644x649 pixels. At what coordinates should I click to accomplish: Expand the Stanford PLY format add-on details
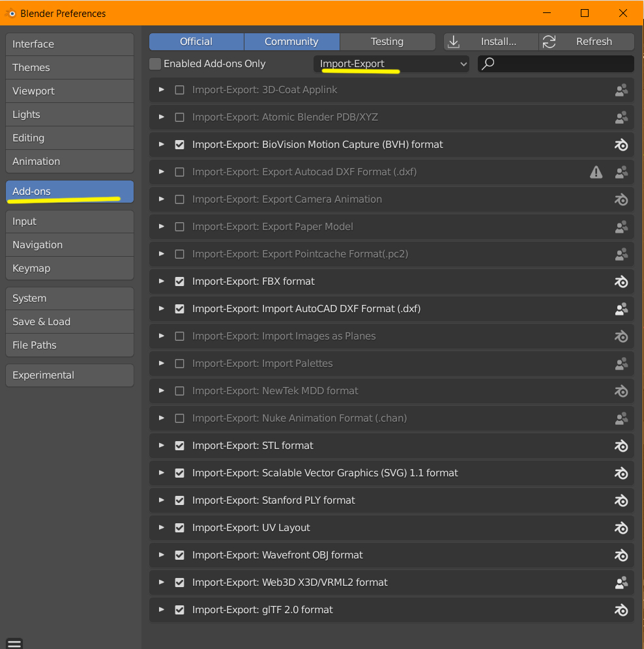162,500
